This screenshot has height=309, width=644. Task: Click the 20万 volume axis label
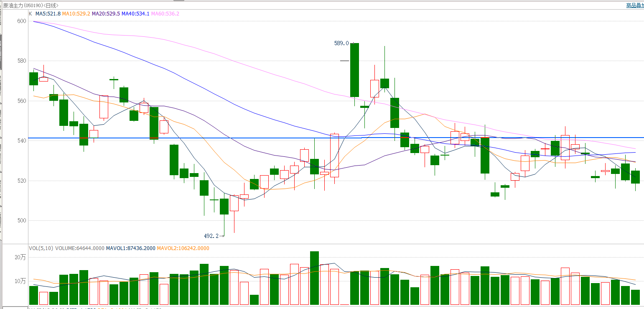(x=20, y=257)
